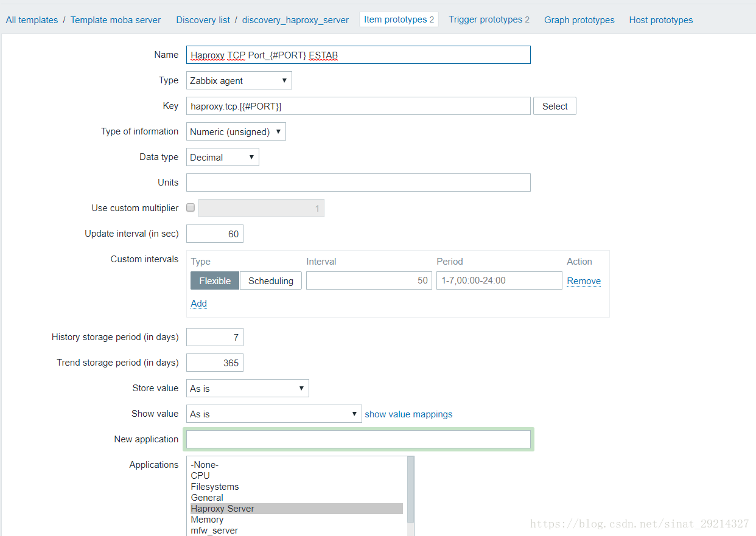Open the show value mappings link

point(408,414)
